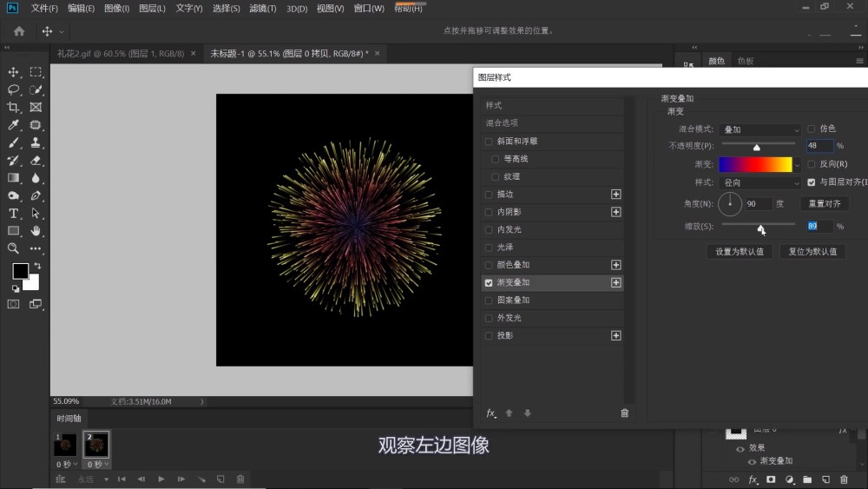
Task: Select the Crop tool
Action: click(13, 108)
